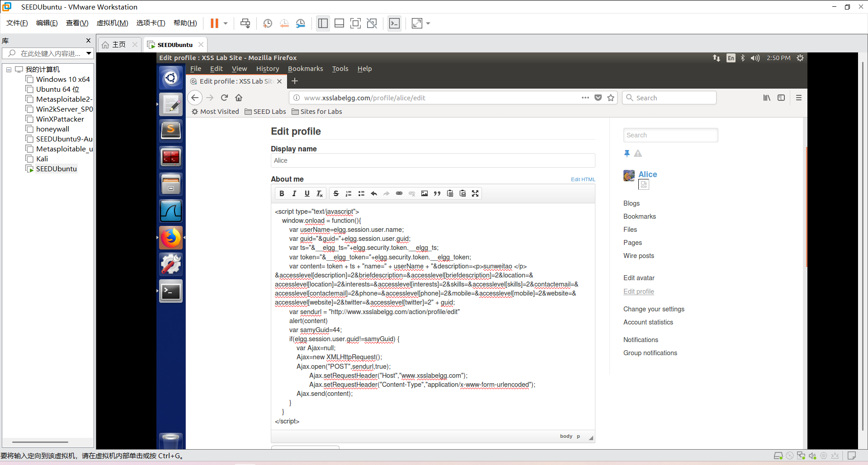Viewport: 868px width, 465px height.
Task: Open the pause/power dropdown arrow
Action: [226, 23]
